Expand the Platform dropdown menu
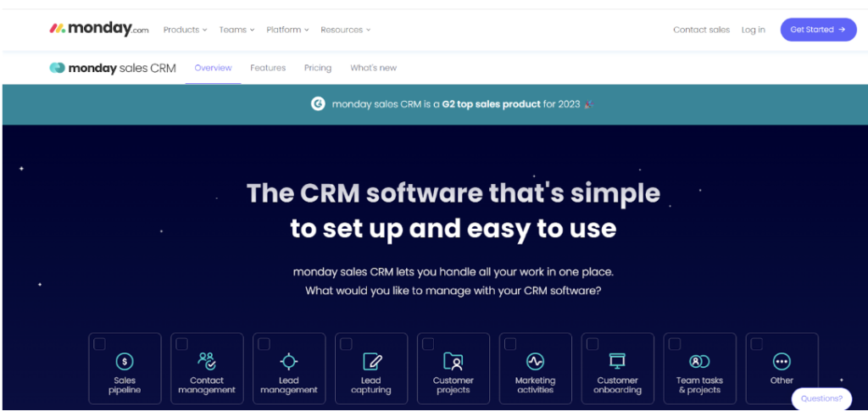The width and height of the screenshot is (868, 411). click(287, 30)
